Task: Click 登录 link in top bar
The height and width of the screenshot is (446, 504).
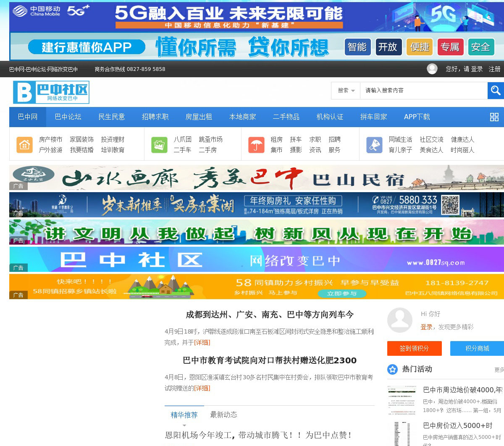Action: 477,69
